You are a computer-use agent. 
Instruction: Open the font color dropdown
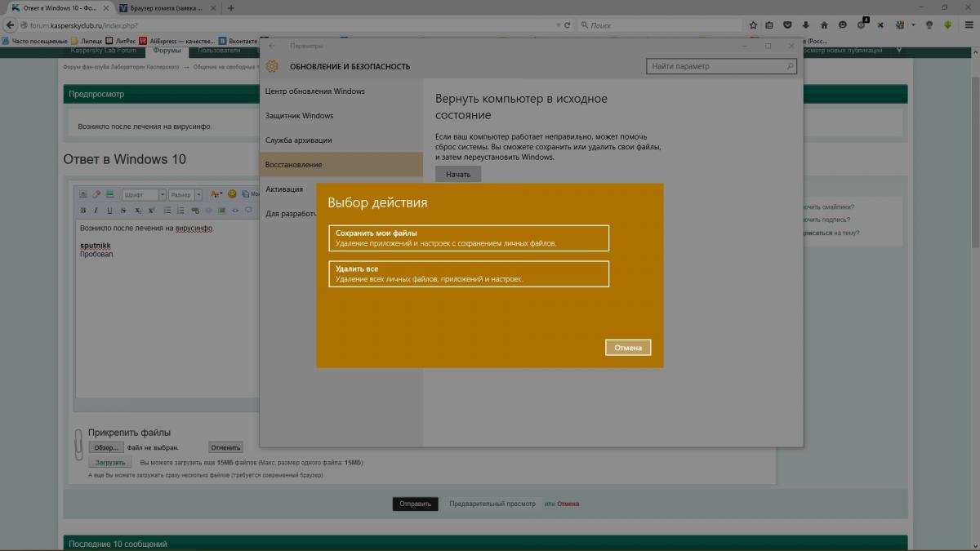(216, 194)
